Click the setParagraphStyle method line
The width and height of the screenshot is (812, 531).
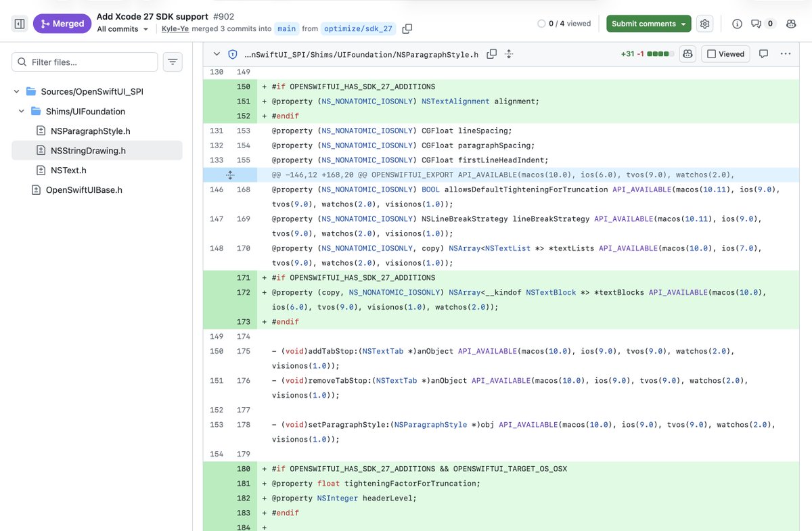[x=523, y=432]
